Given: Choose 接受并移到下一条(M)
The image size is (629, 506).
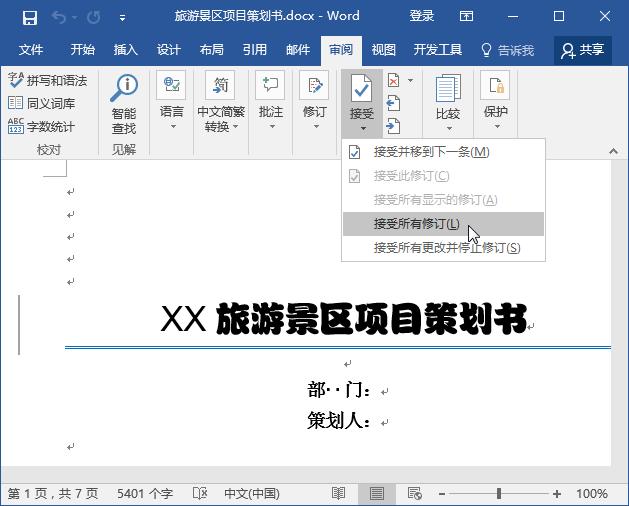Looking at the screenshot, I should click(443, 152).
